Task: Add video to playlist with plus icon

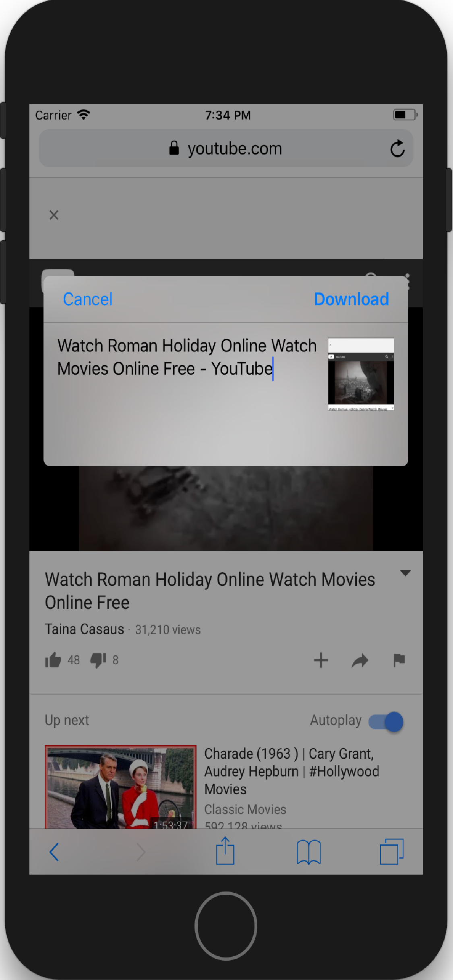Action: pos(321,660)
